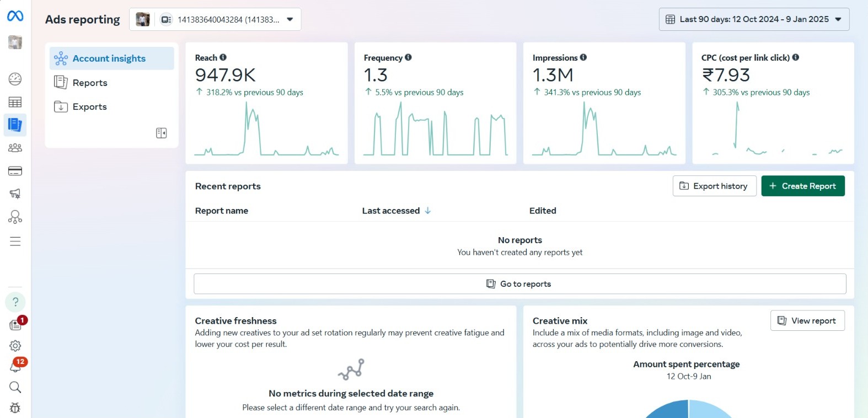Image resolution: width=868 pixels, height=418 pixels.
Task: Click the Frequency trend chart
Action: pyautogui.click(x=436, y=128)
